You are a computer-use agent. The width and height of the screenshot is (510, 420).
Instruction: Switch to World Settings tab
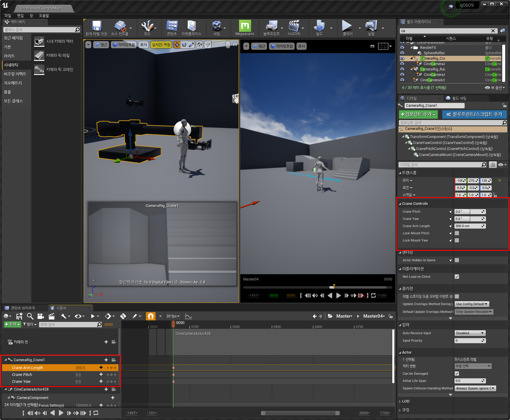459,98
